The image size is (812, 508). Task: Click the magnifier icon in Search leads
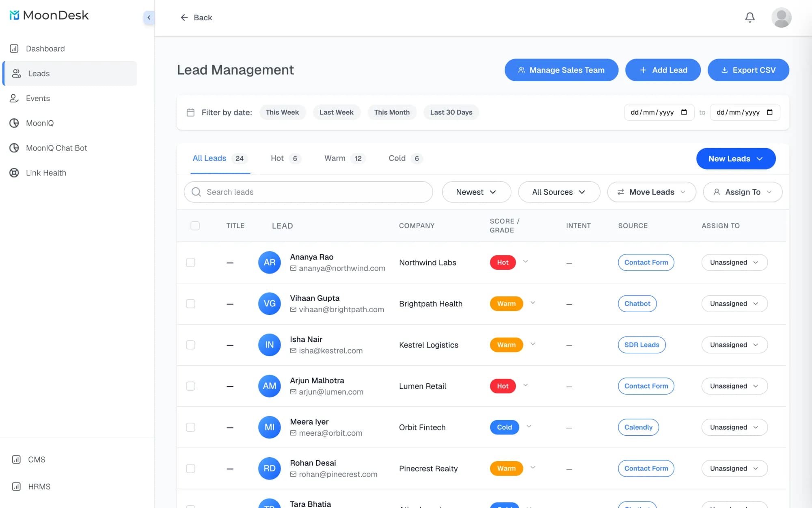196,192
